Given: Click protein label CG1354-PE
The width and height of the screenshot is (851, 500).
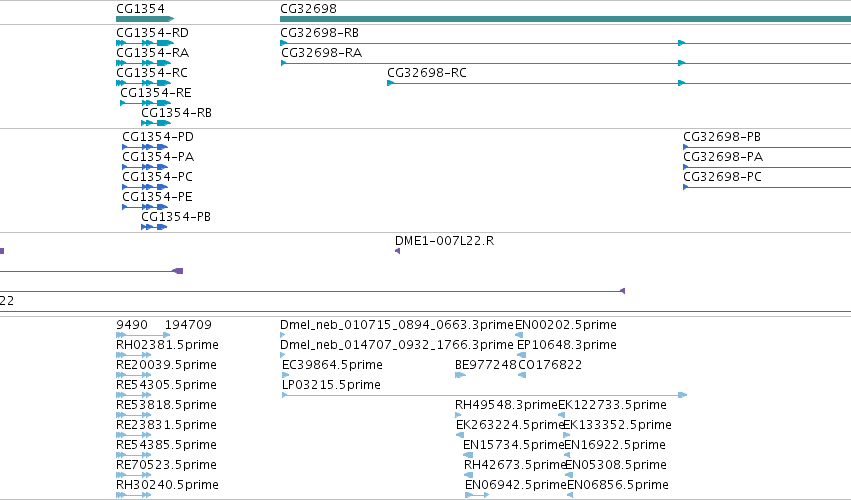Looking at the screenshot, I should (x=157, y=197).
